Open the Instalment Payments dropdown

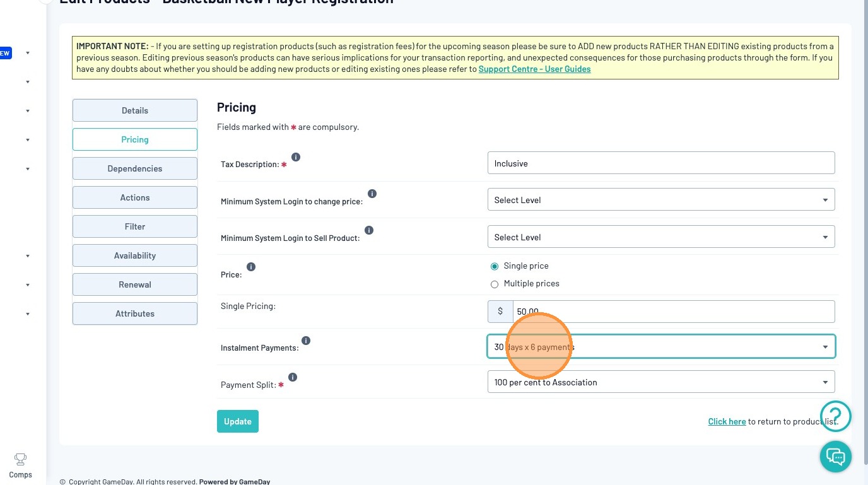pos(661,346)
